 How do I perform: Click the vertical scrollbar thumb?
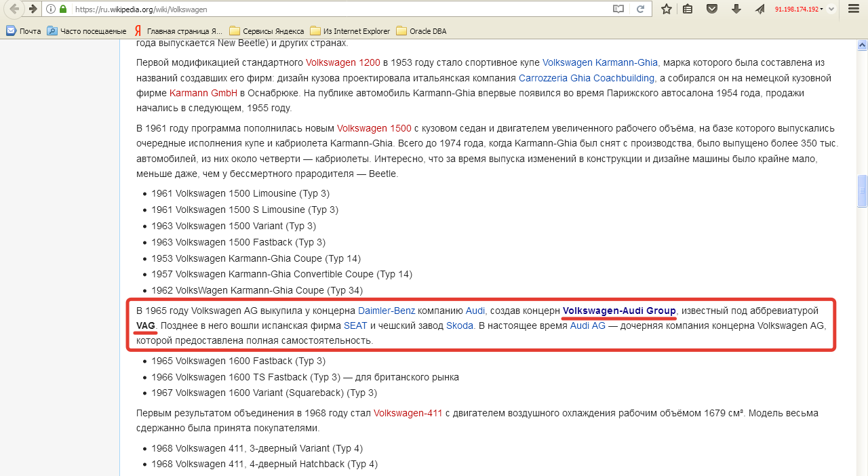click(862, 191)
